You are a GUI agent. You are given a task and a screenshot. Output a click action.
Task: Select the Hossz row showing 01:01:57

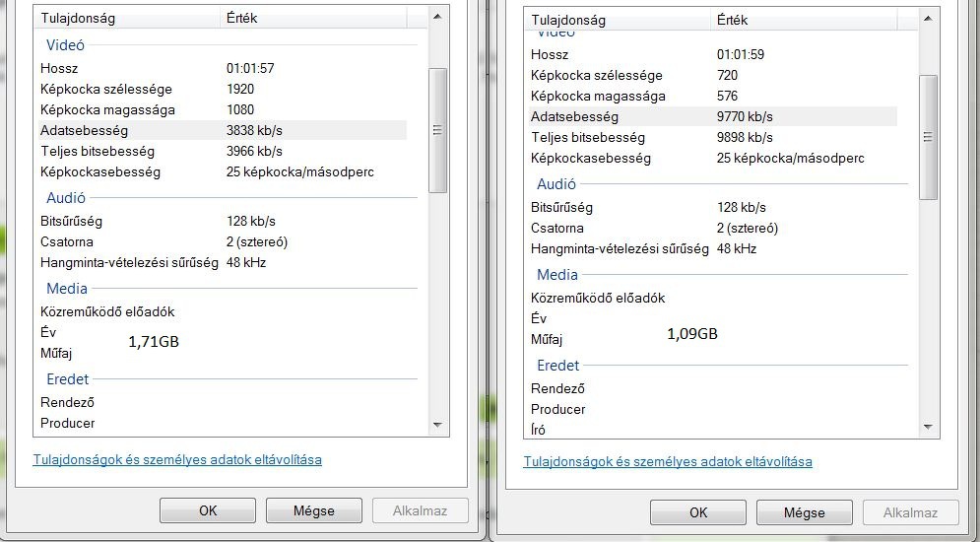click(x=223, y=68)
